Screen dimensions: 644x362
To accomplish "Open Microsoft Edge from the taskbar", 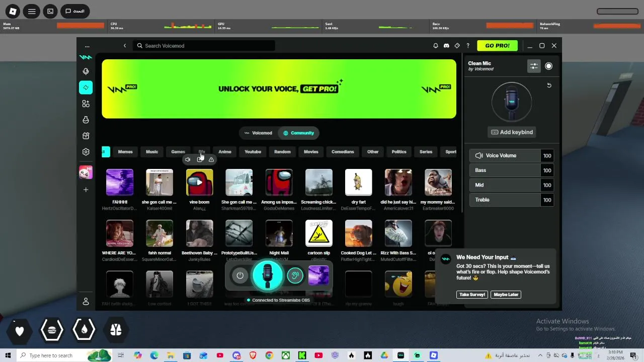I will click(154, 355).
